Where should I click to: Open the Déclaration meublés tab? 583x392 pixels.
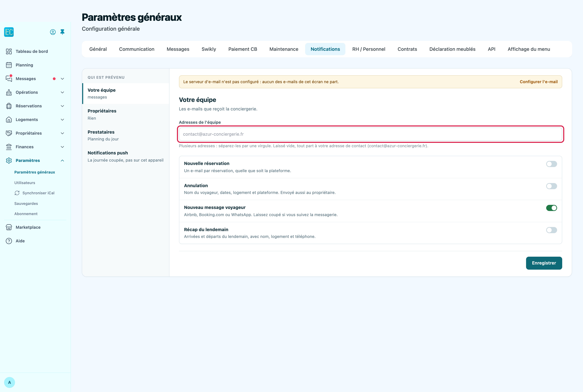tap(452, 49)
